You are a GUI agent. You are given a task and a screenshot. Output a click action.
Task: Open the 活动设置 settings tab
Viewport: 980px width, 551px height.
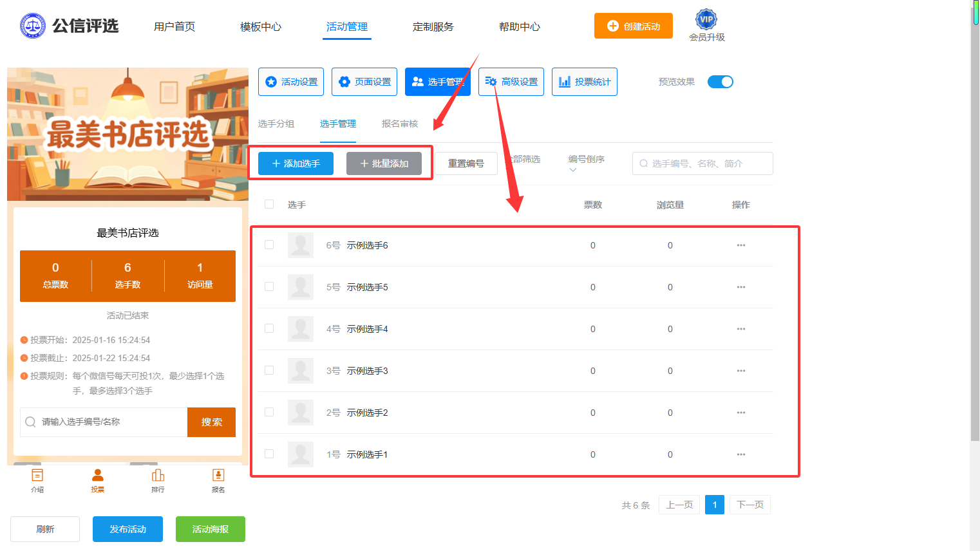pos(291,82)
